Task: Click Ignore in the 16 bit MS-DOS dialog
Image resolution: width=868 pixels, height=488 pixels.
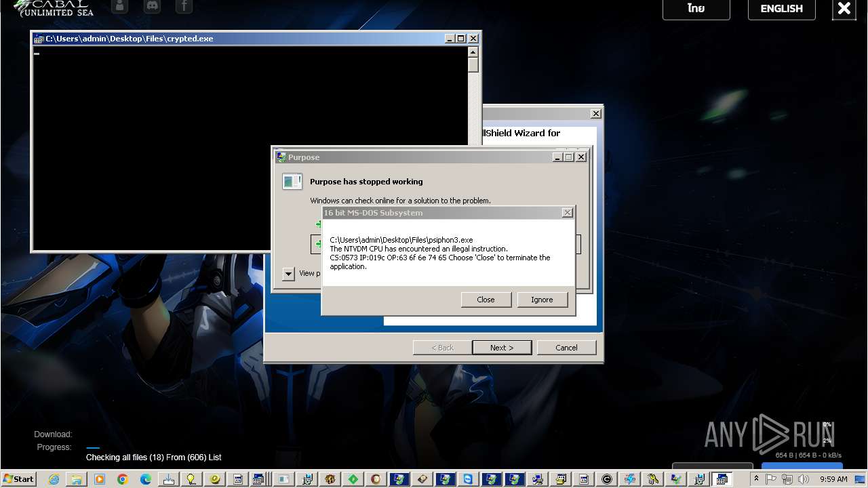Action: point(542,300)
